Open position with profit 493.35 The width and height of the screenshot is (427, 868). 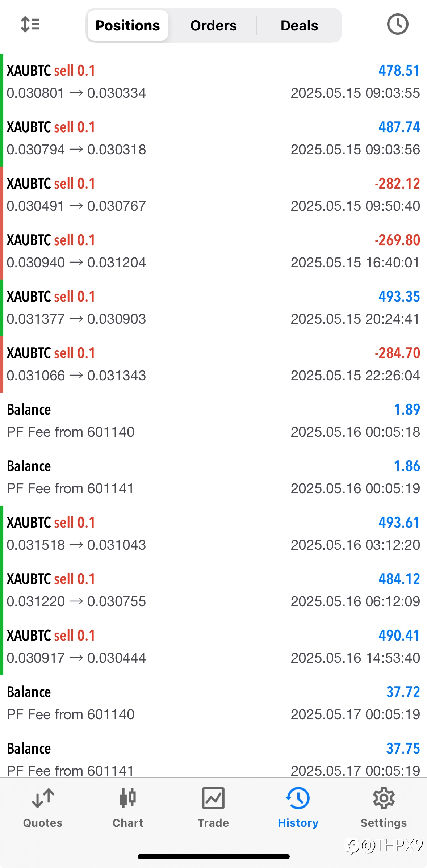(213, 308)
